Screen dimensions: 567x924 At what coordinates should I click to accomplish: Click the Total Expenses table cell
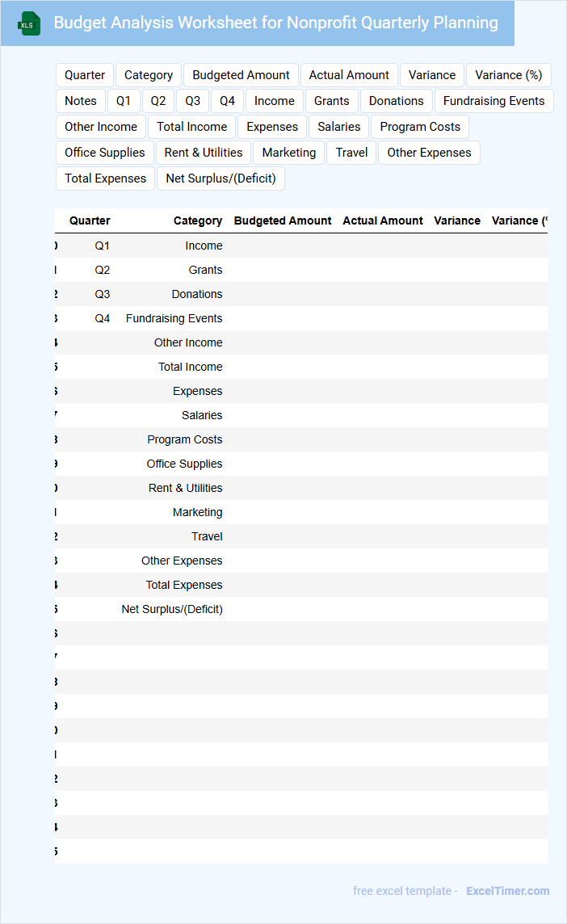tap(184, 585)
